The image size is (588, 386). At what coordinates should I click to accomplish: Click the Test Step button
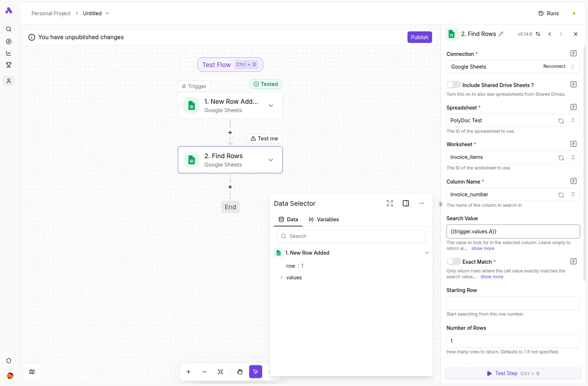click(513, 373)
